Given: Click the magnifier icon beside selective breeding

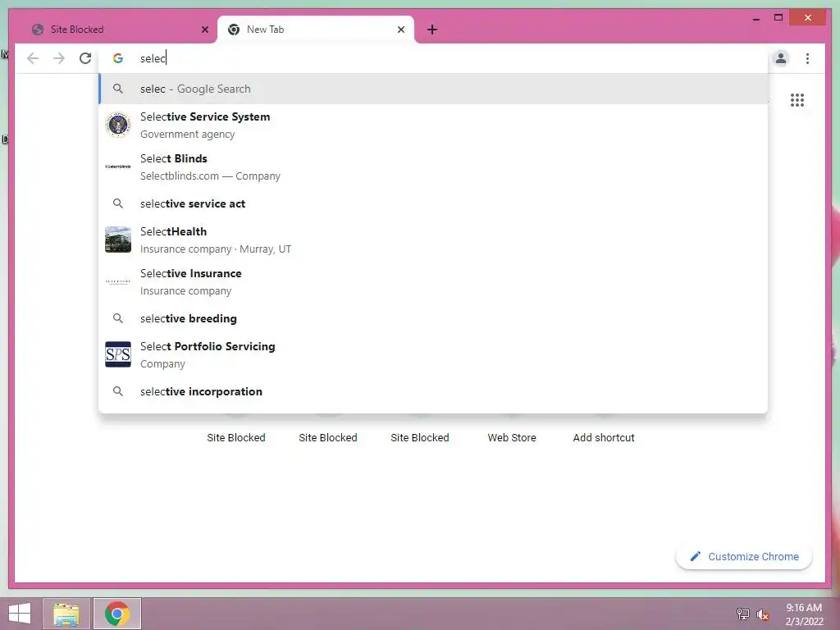Looking at the screenshot, I should [x=118, y=318].
